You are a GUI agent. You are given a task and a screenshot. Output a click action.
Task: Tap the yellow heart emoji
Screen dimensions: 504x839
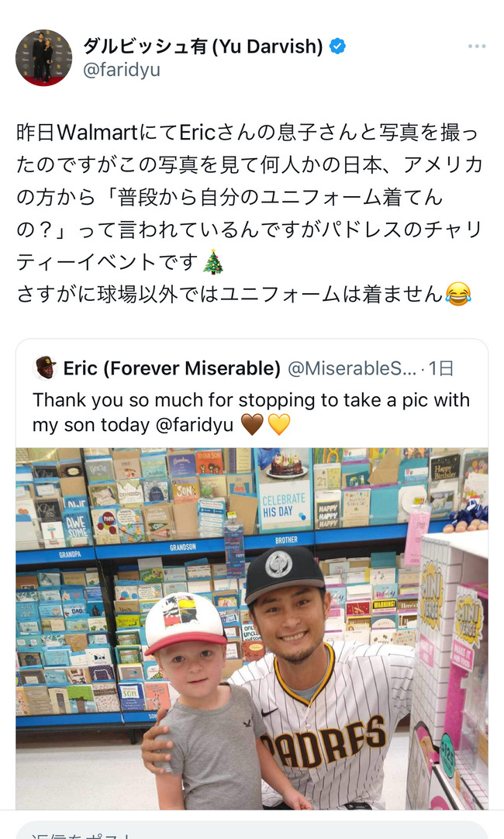[x=278, y=424]
